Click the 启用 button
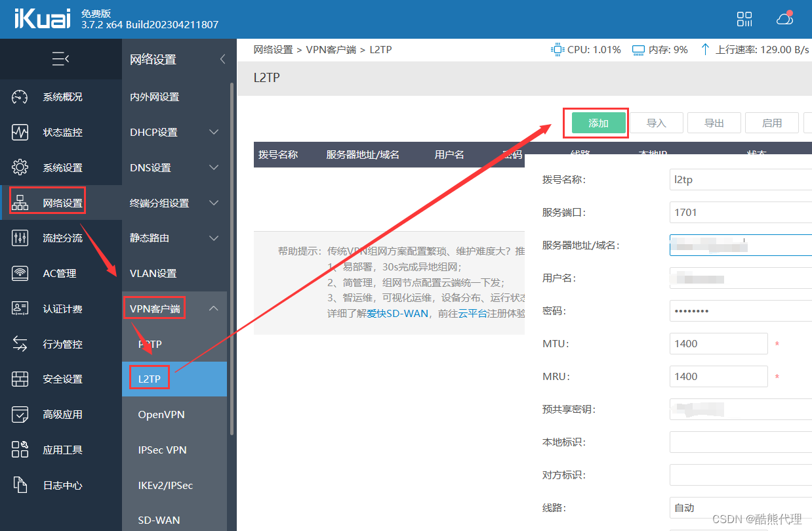This screenshot has width=812, height=531. click(772, 123)
